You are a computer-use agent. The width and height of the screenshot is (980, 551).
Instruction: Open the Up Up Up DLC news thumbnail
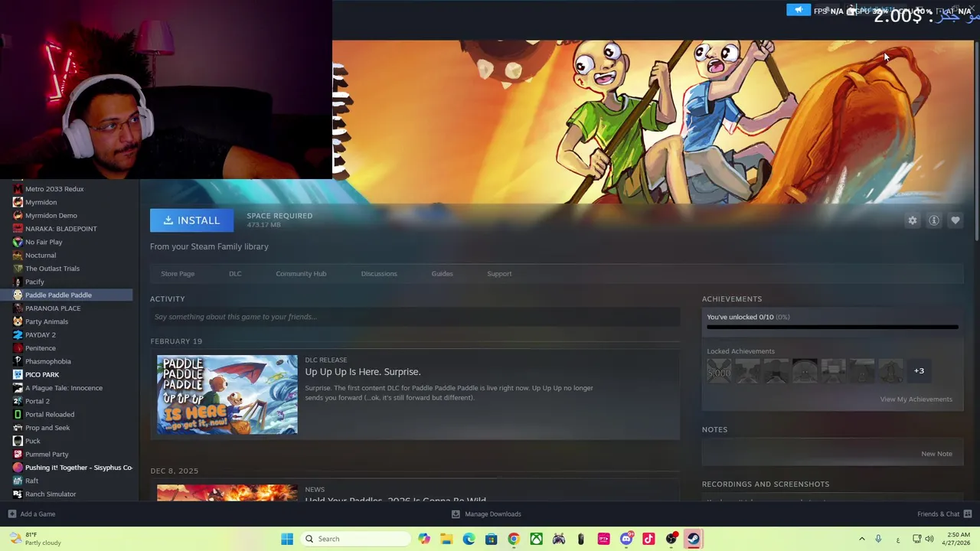227,394
